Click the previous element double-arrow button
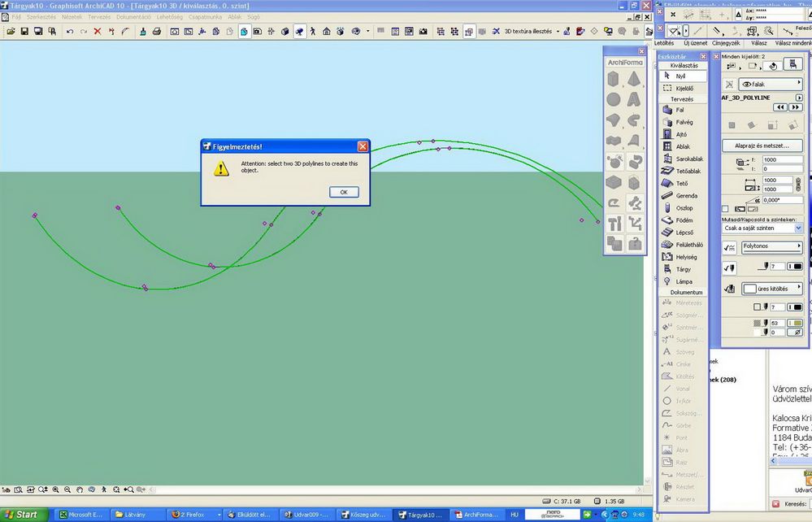This screenshot has width=812, height=522. (x=780, y=107)
